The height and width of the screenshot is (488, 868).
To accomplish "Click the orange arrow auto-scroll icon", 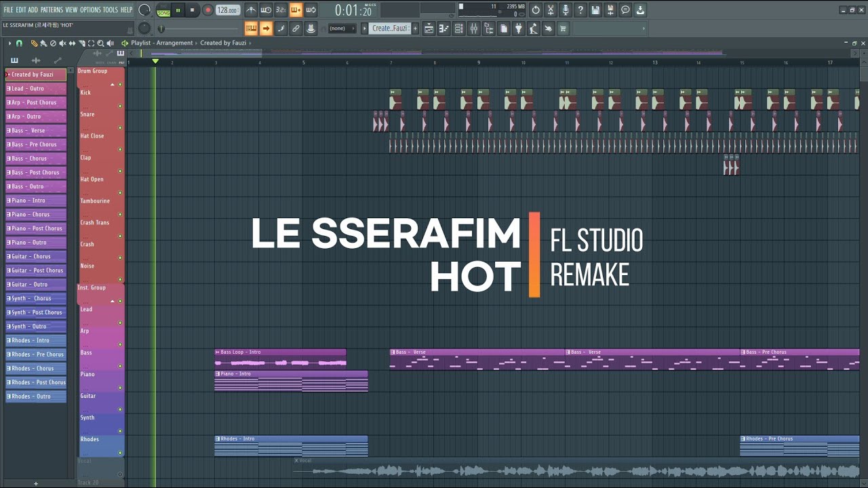I will [266, 28].
